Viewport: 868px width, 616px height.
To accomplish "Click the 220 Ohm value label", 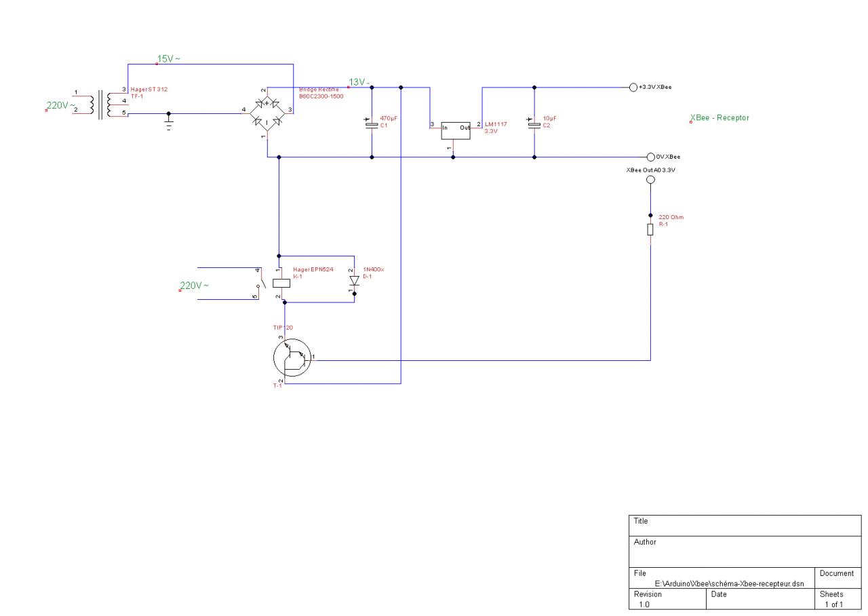I will click(x=671, y=217).
